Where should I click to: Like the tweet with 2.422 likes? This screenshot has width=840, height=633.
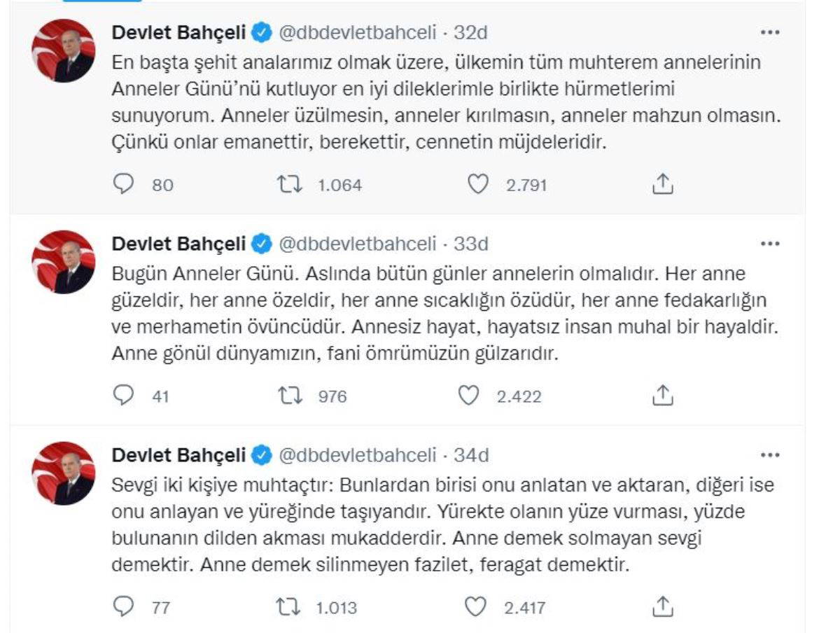click(x=468, y=396)
